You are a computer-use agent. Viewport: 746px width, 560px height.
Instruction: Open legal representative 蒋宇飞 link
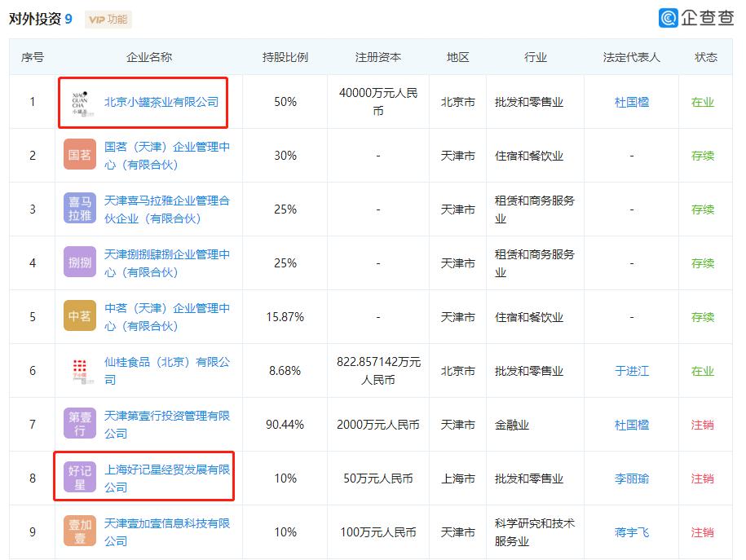631,532
